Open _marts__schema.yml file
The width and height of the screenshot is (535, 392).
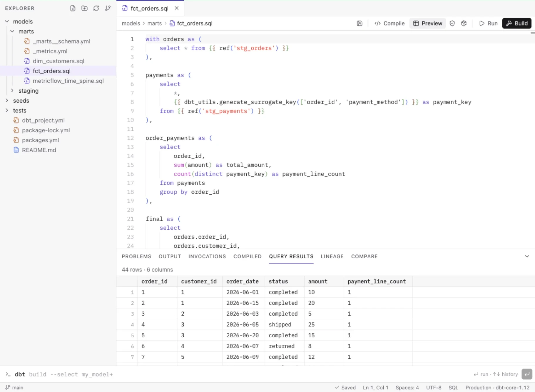coord(58,41)
